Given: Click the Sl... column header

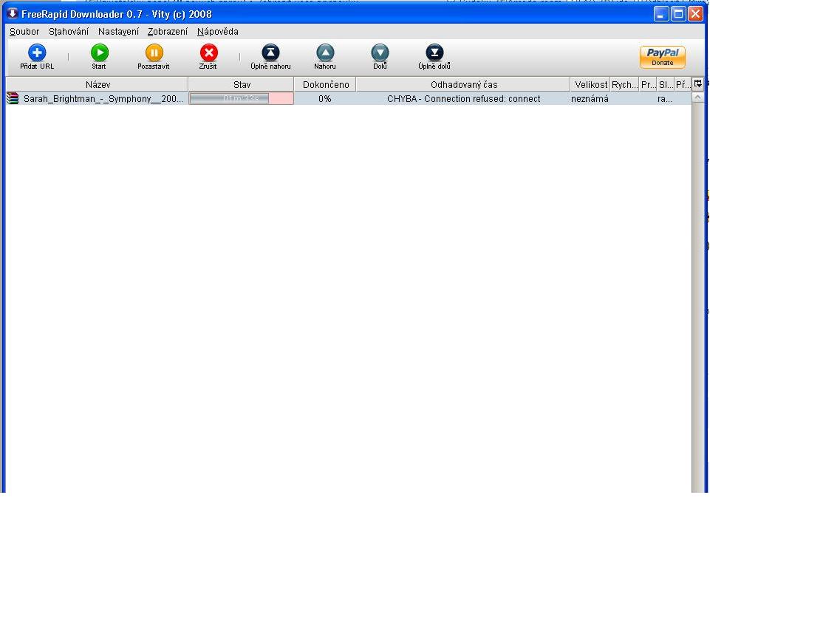Looking at the screenshot, I should click(x=666, y=84).
